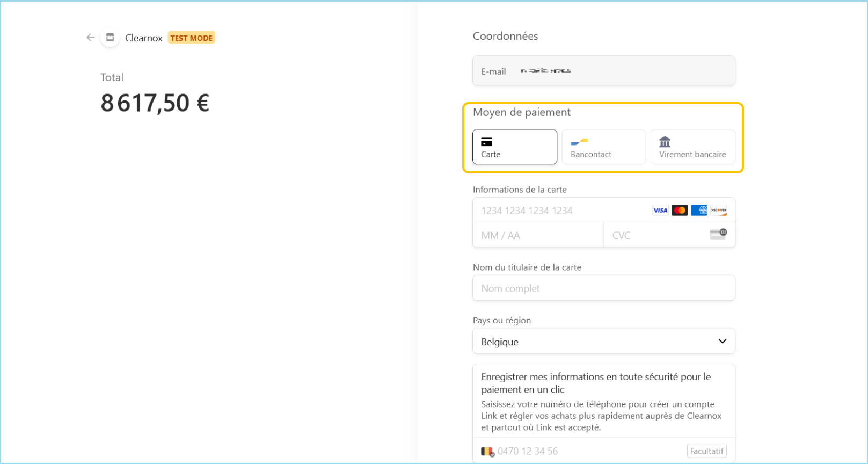Select the Bancontact payment method

tap(604, 147)
